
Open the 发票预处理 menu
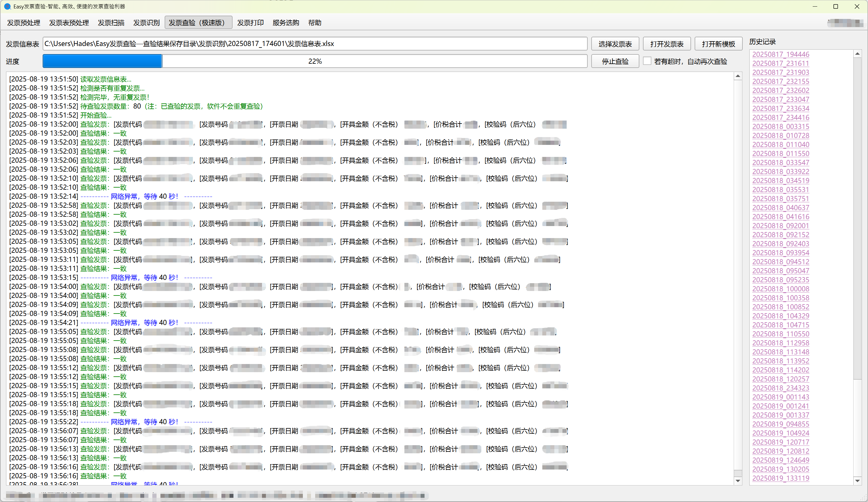pos(24,23)
